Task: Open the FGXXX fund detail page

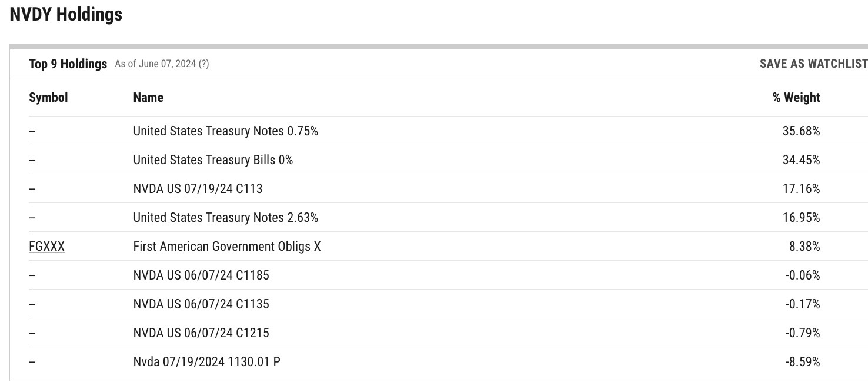Action: pos(46,246)
